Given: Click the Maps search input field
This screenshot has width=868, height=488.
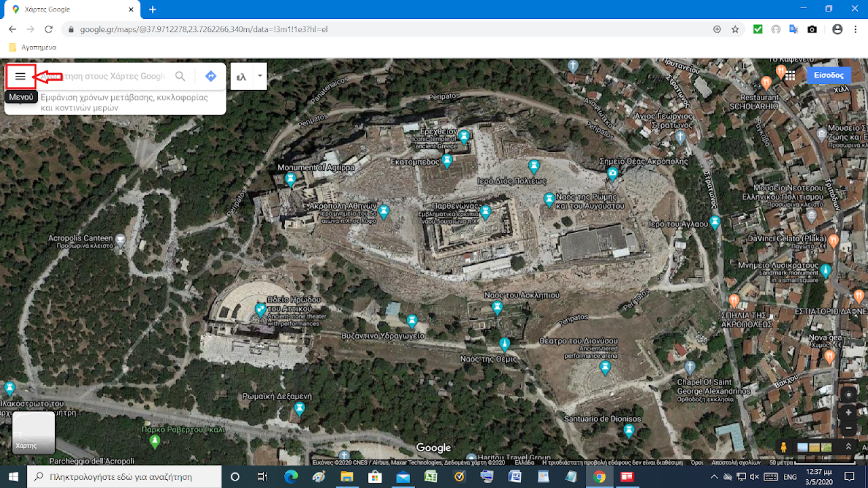Looking at the screenshot, I should tap(103, 77).
